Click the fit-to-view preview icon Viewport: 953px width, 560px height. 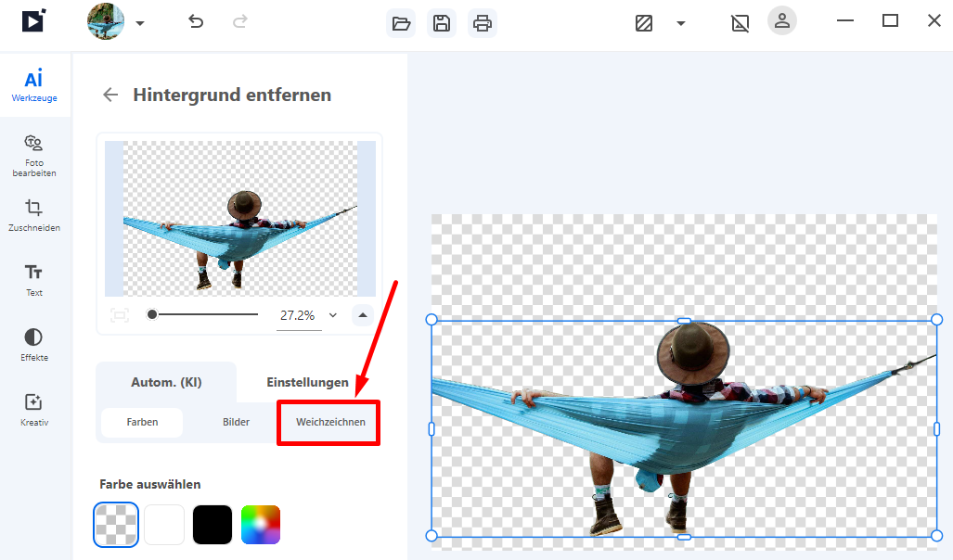tap(120, 314)
